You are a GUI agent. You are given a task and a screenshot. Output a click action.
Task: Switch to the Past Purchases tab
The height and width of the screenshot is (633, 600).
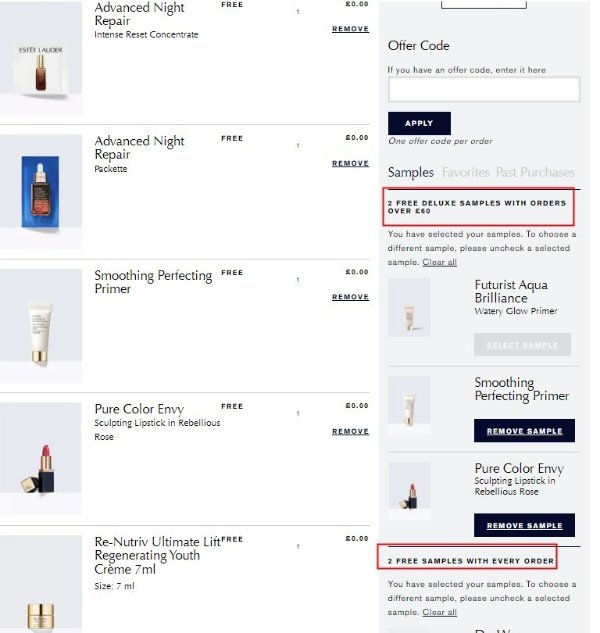[x=535, y=172]
